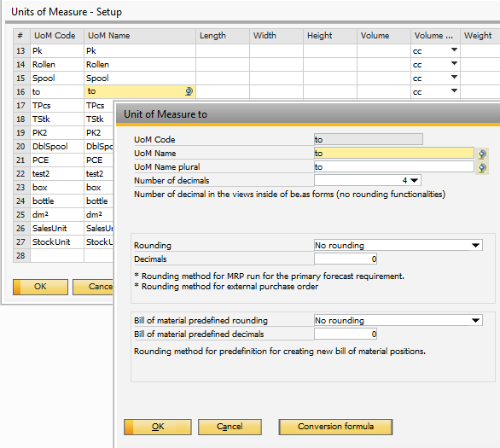Open Volume unit dropdown for row 13 Pk
Screen dimensions: 500x448
454,50
